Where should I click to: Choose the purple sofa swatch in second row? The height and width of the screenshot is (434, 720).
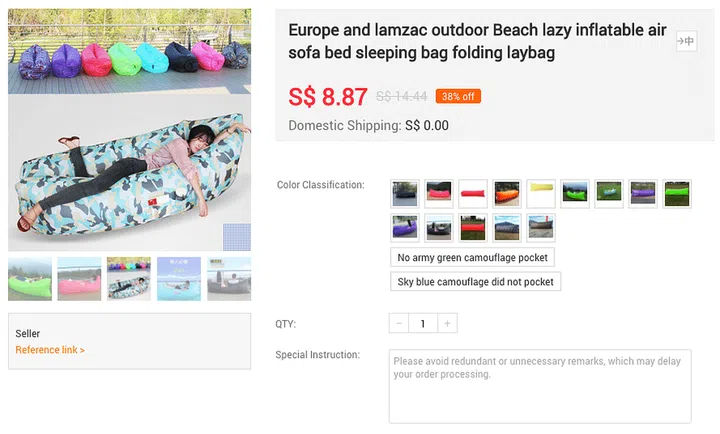(405, 227)
